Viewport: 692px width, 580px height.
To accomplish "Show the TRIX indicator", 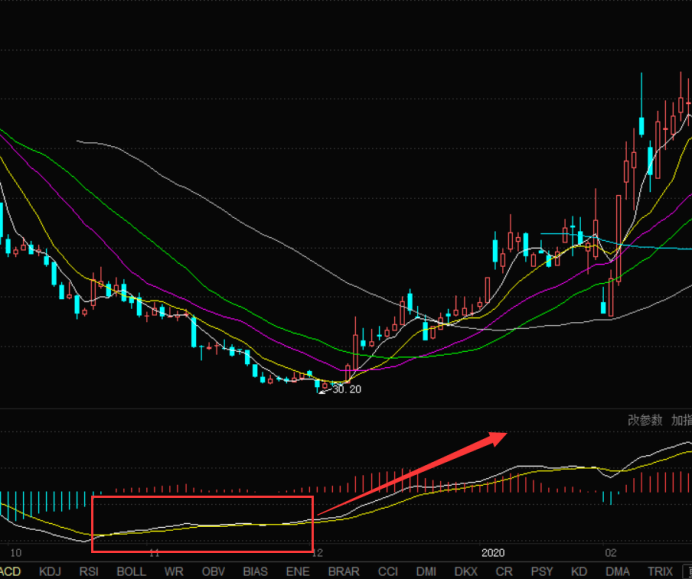I will coord(660,571).
